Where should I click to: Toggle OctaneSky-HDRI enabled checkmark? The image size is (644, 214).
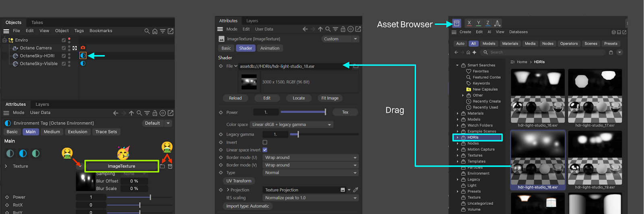(x=64, y=56)
